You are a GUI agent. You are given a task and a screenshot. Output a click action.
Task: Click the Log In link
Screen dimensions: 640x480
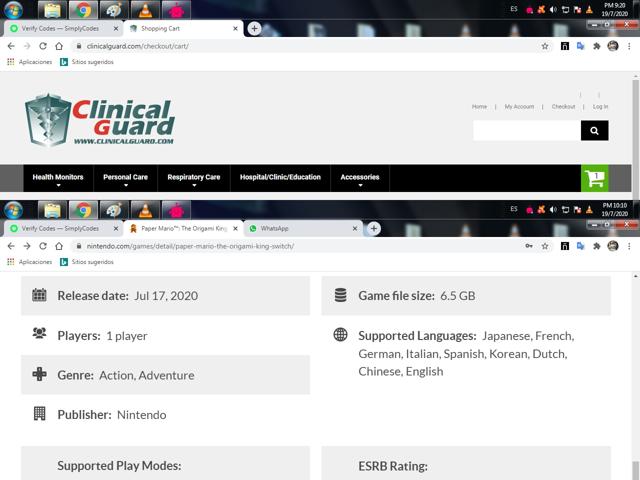point(600,107)
